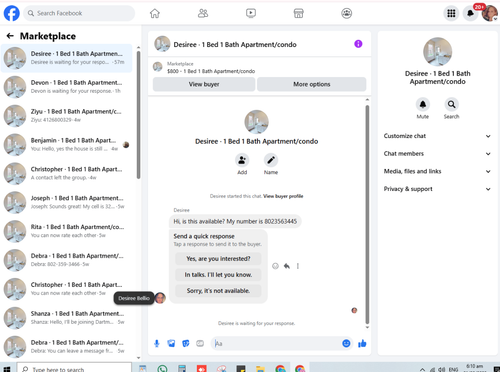Go back with the Marketplace arrow
This screenshot has height=372, width=500.
(10, 36)
